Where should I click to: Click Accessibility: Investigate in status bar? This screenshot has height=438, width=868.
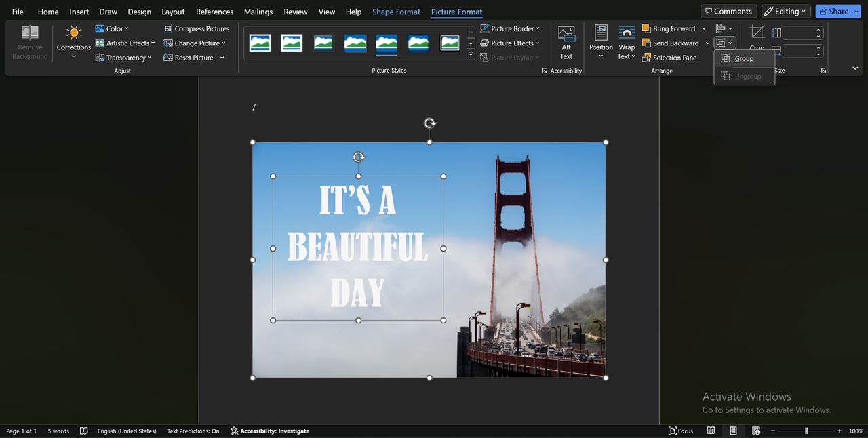[x=270, y=431]
